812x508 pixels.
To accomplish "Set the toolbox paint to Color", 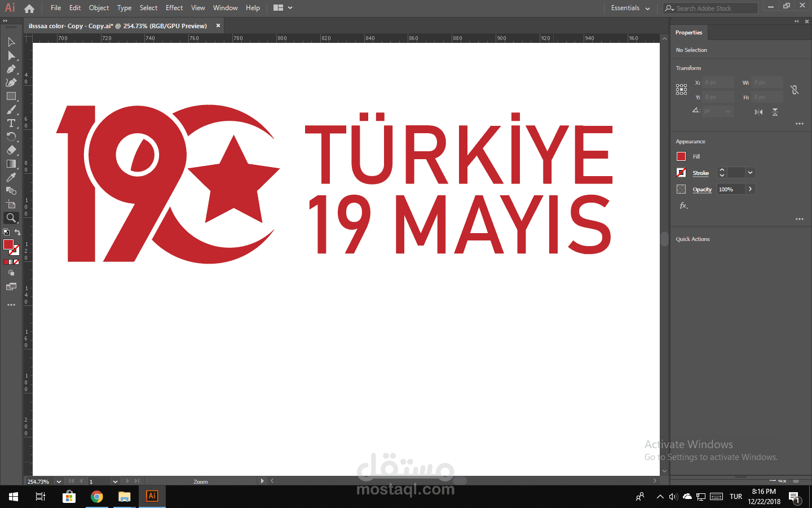I will pyautogui.click(x=6, y=262).
